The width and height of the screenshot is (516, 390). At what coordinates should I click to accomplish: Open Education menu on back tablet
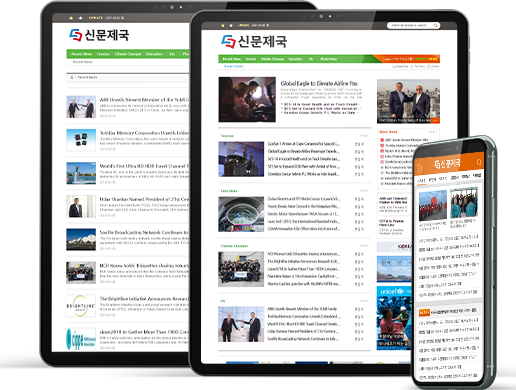[x=154, y=54]
